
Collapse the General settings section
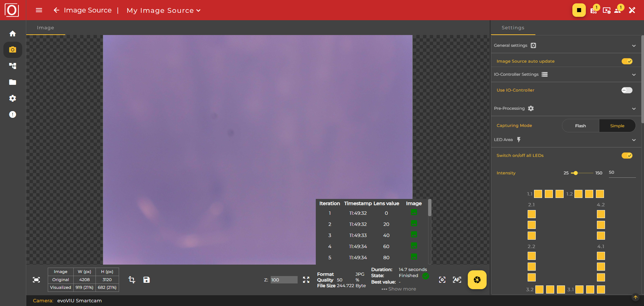634,45
